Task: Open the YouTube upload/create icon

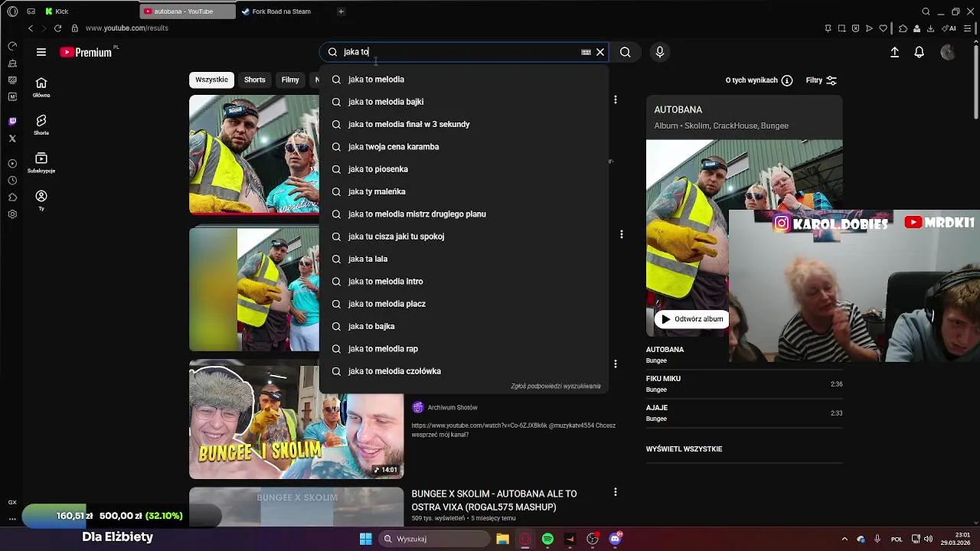Action: click(x=894, y=52)
